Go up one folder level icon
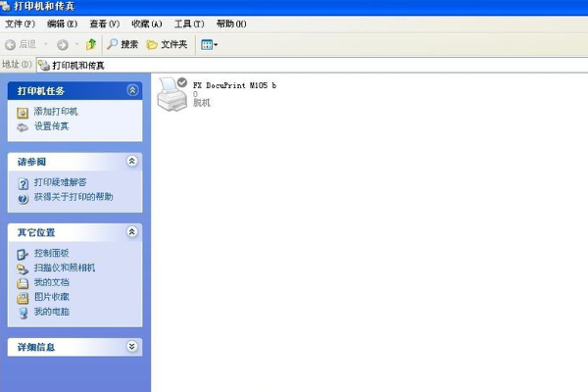The width and height of the screenshot is (588, 392). pos(91,44)
